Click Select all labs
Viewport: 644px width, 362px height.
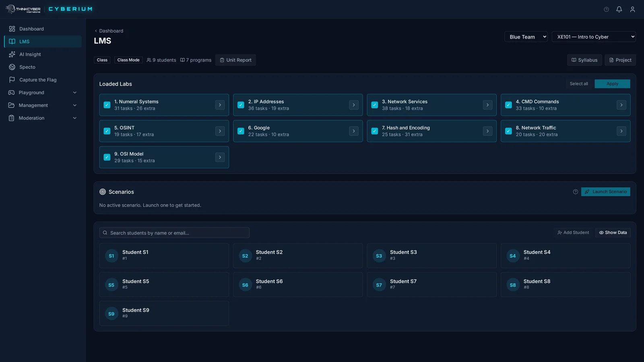(579, 84)
